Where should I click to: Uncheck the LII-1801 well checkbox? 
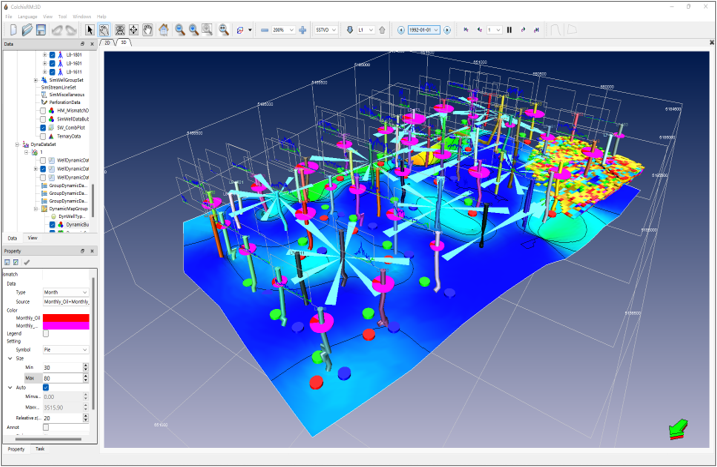(x=52, y=55)
